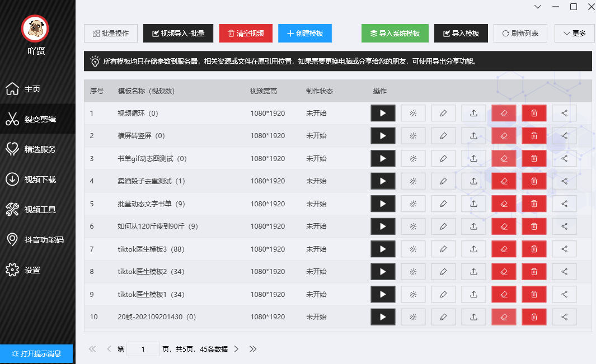Screen dimensions: 596x364
Task: Click eraser icon for tiktok医生模板1 row
Action: (504, 294)
